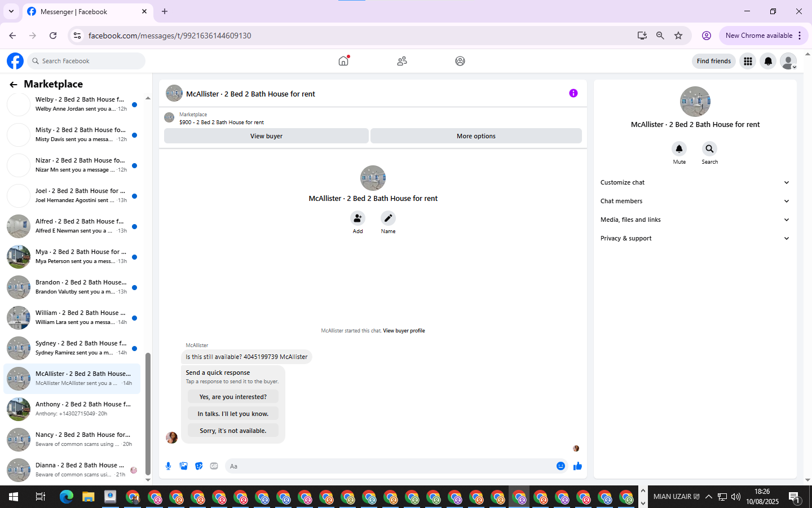Go back using the Marketplace arrow

click(14, 84)
